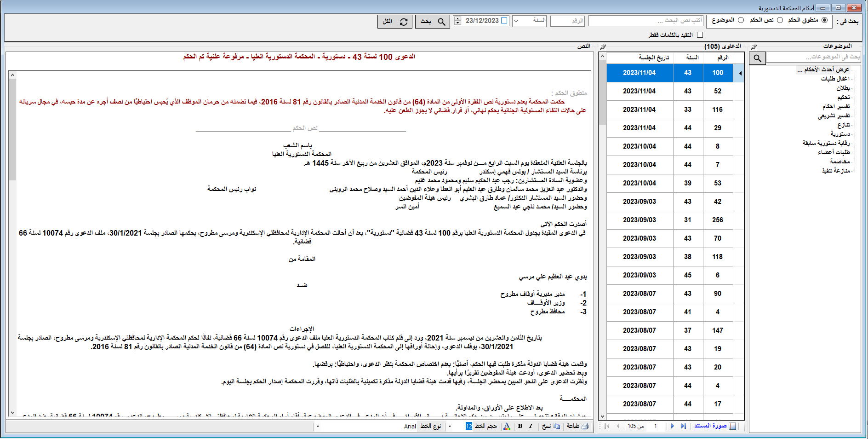This screenshot has width=868, height=439.
Task: Go to the previous record arrow
Action: point(618,426)
